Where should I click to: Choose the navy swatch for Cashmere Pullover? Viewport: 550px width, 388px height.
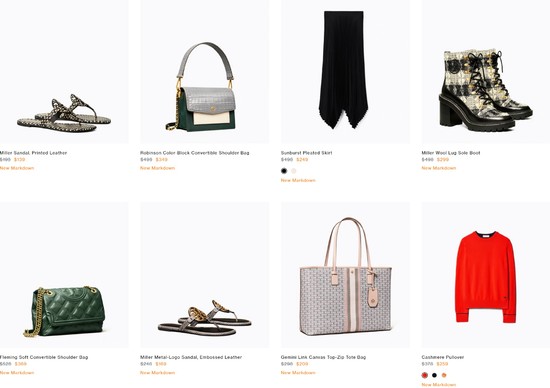[434, 375]
